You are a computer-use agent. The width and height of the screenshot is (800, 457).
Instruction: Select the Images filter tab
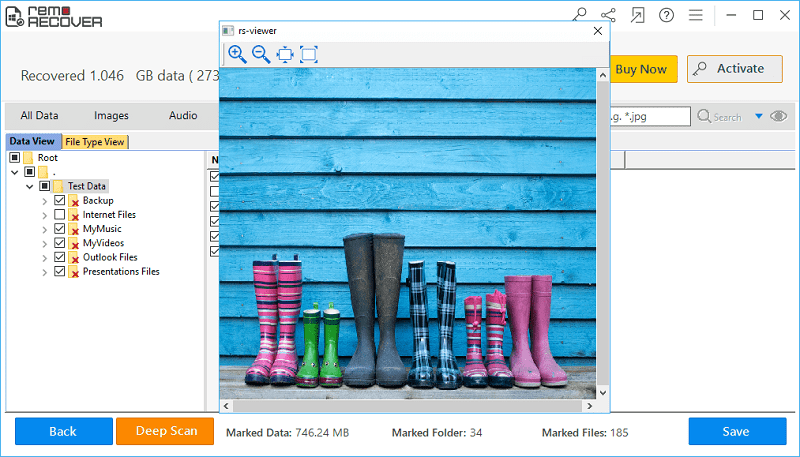click(111, 115)
